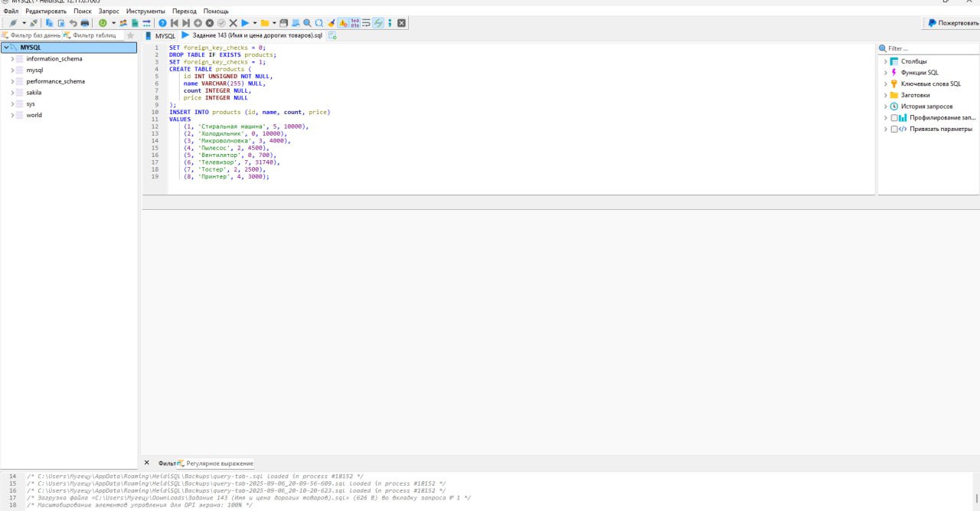Toggle the favorites star filter icon
The height and width of the screenshot is (511, 980).
click(x=130, y=35)
